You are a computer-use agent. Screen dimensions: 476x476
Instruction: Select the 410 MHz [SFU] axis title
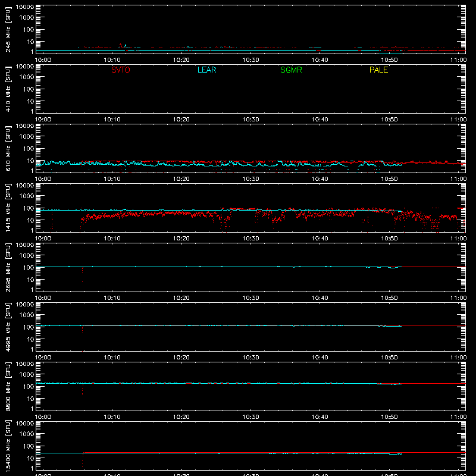[8, 89]
